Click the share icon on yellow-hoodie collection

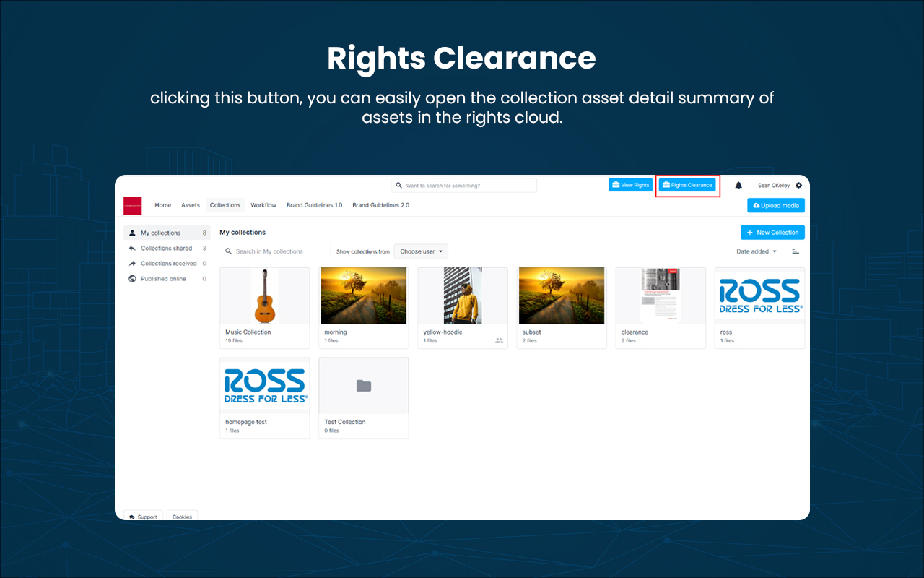(x=498, y=340)
